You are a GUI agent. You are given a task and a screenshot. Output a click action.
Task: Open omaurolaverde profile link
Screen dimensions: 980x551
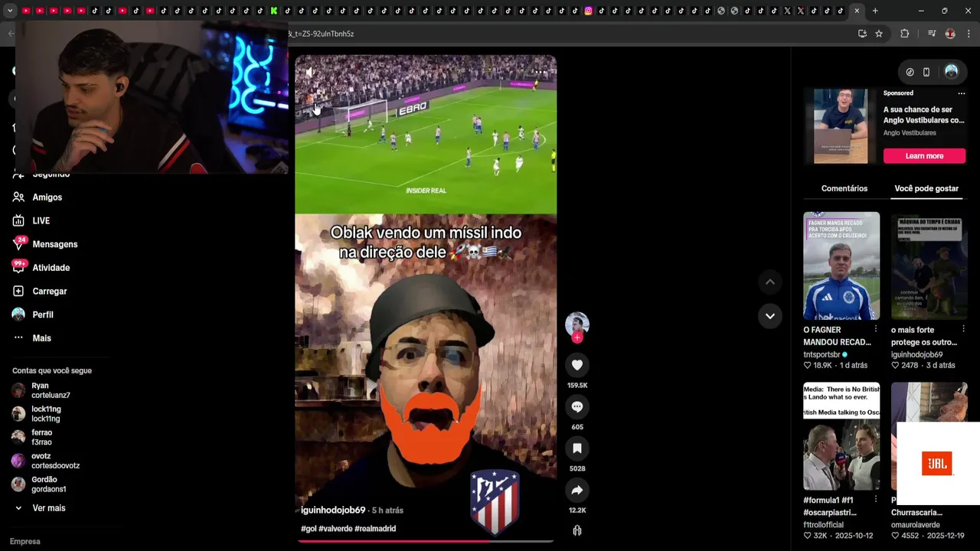point(916,525)
